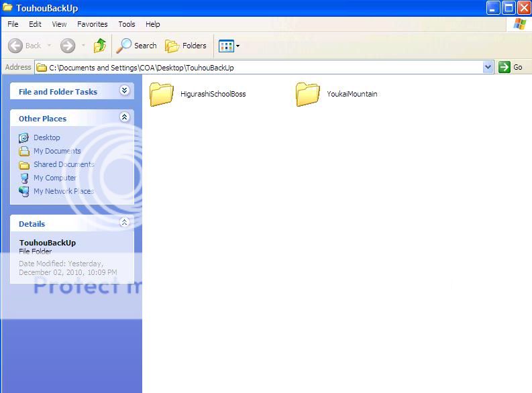Open the Search toolbar button
The width and height of the screenshot is (532, 393).
click(x=136, y=46)
